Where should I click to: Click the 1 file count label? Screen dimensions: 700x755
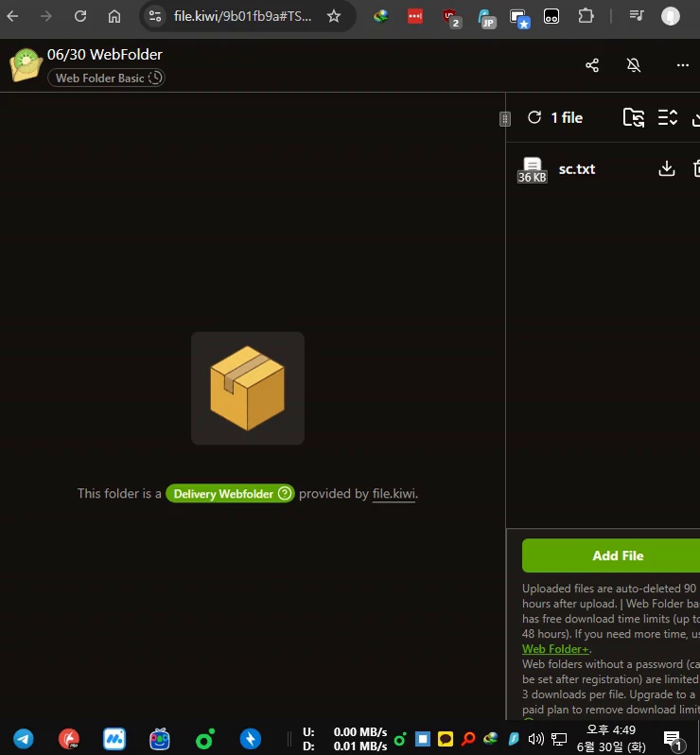tap(567, 118)
